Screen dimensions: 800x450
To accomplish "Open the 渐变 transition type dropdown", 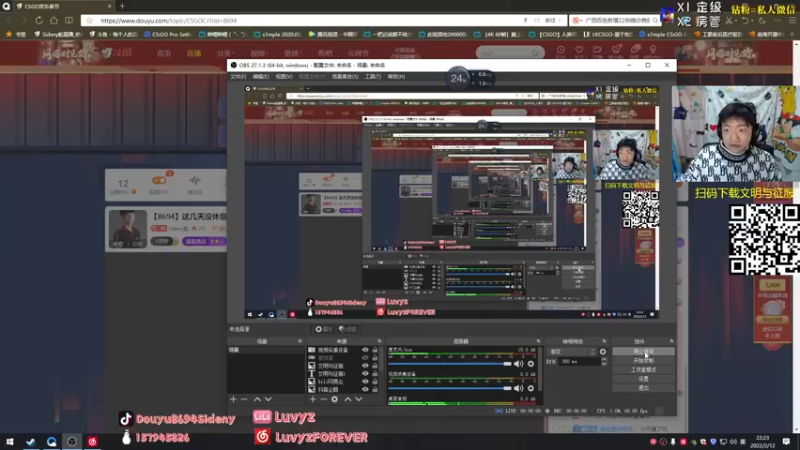I will [x=572, y=352].
